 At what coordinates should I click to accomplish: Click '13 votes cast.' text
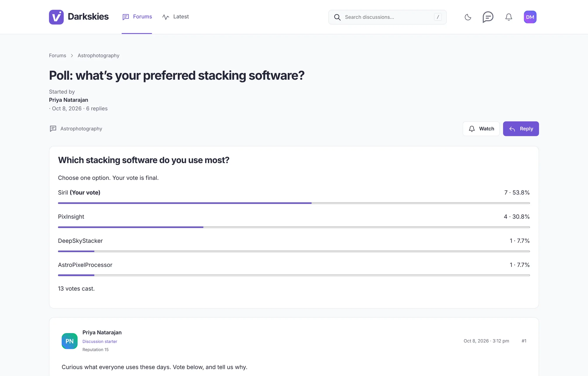pos(76,289)
